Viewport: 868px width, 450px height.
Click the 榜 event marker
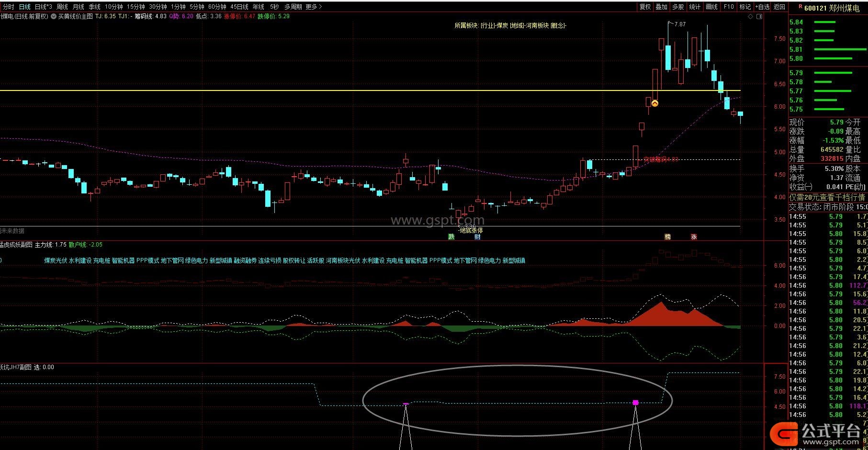tap(667, 236)
